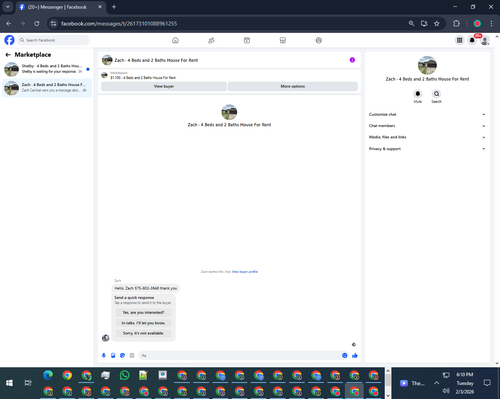Select the Zach conversation in the list
Screen dimensions: 500x399
tap(47, 88)
